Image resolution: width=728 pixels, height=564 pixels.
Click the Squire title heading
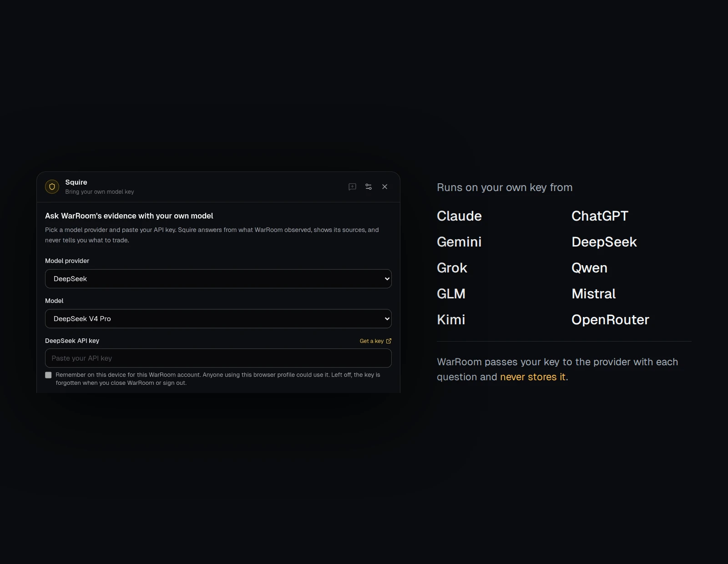76,182
